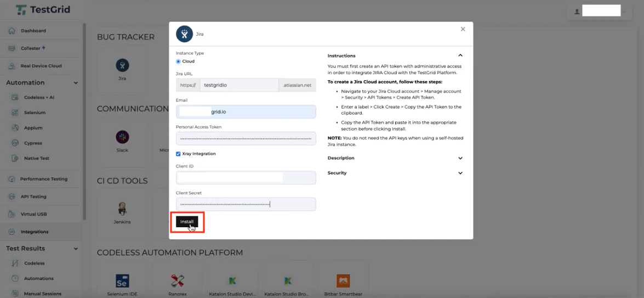Click the Virtual USB icon
644x298 pixels.
(x=12, y=214)
